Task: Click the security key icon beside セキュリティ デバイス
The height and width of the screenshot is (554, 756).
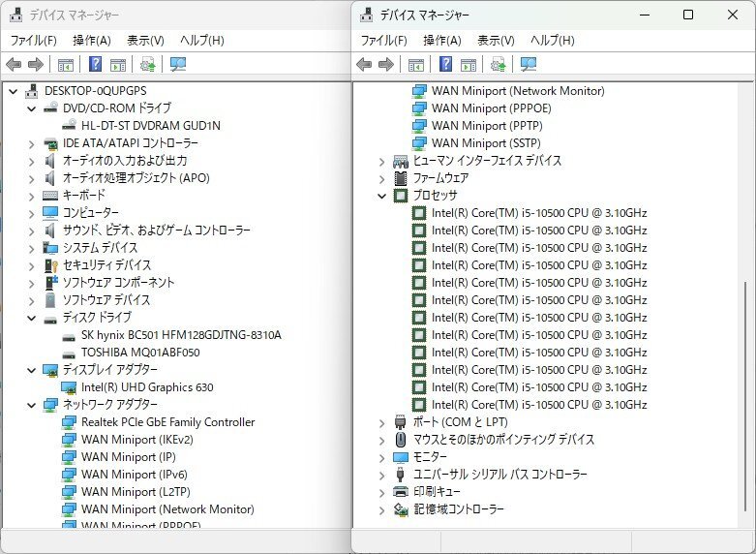Action: (50, 265)
